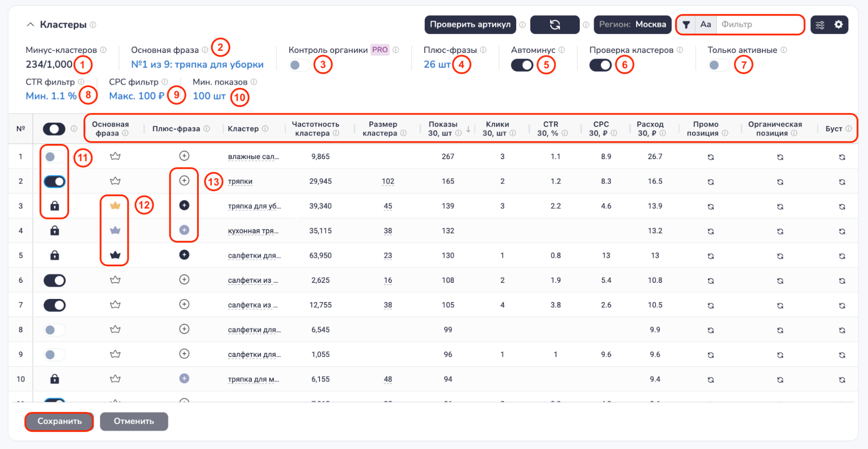Viewport: 868px width, 449px height.
Task: Disable the switch in row 6
Action: (x=54, y=280)
